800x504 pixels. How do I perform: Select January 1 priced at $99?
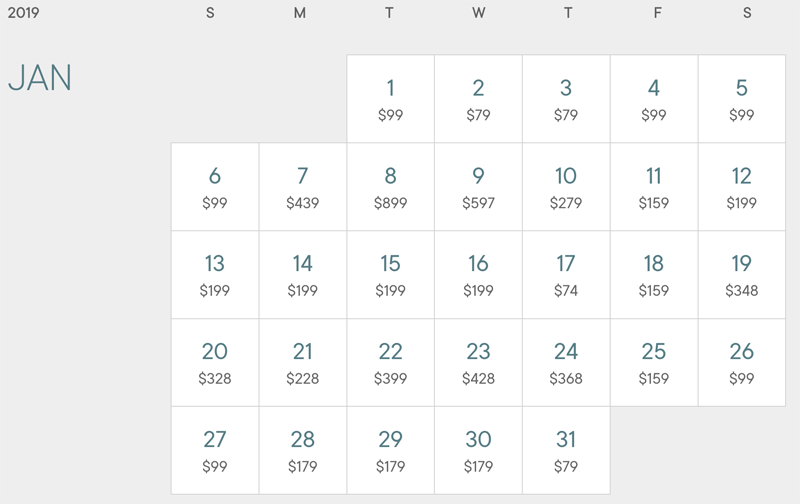tap(390, 99)
